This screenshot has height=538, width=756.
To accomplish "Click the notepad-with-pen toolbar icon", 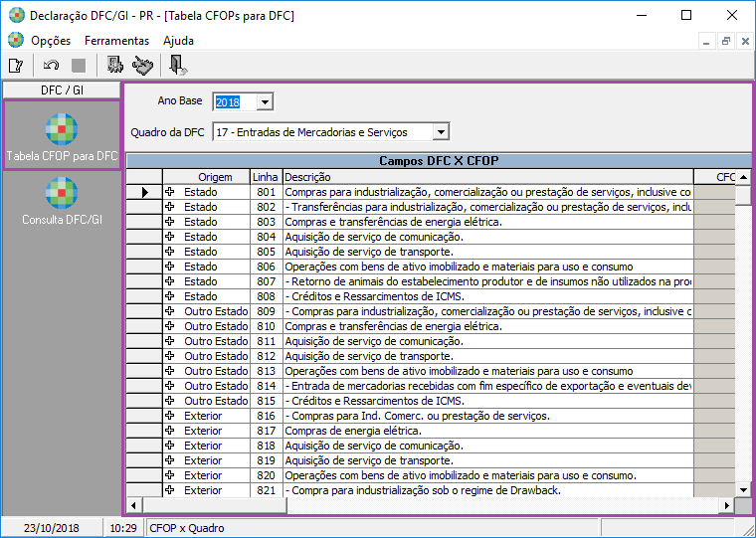I will coord(142,65).
